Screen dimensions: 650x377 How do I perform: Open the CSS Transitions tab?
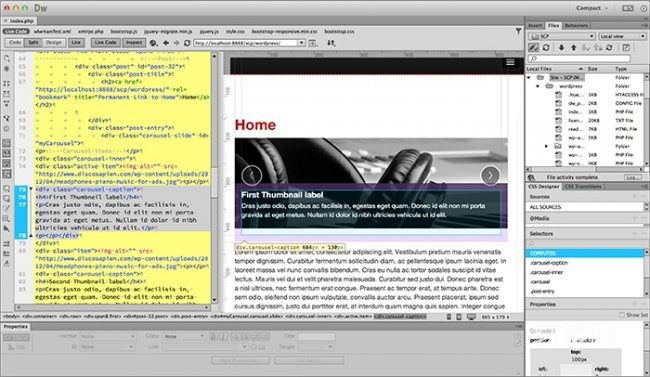[x=583, y=187]
